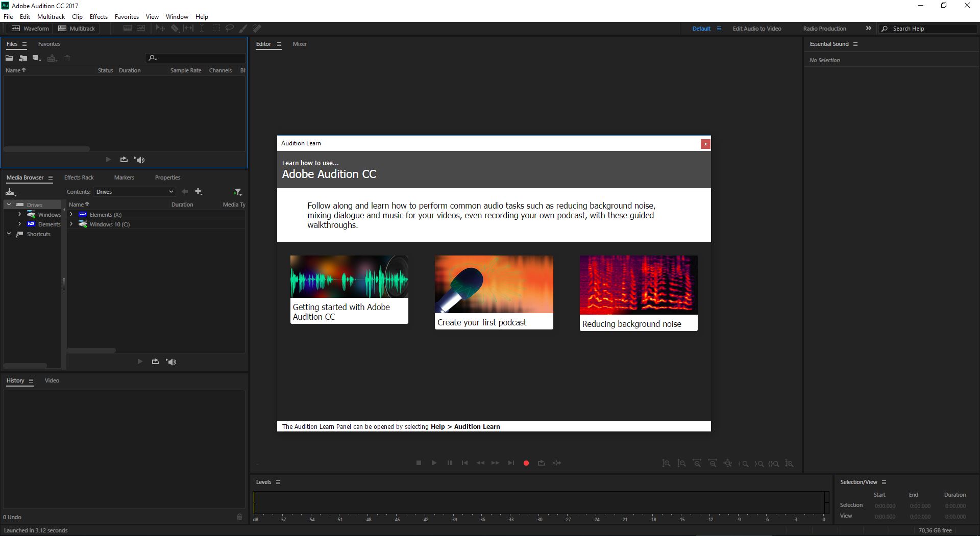Toggle Auto-Play in the Files panel
The height and width of the screenshot is (536, 980).
[x=139, y=160]
